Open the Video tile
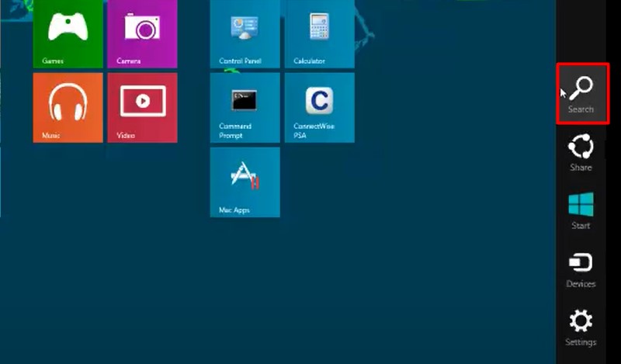 click(x=142, y=108)
